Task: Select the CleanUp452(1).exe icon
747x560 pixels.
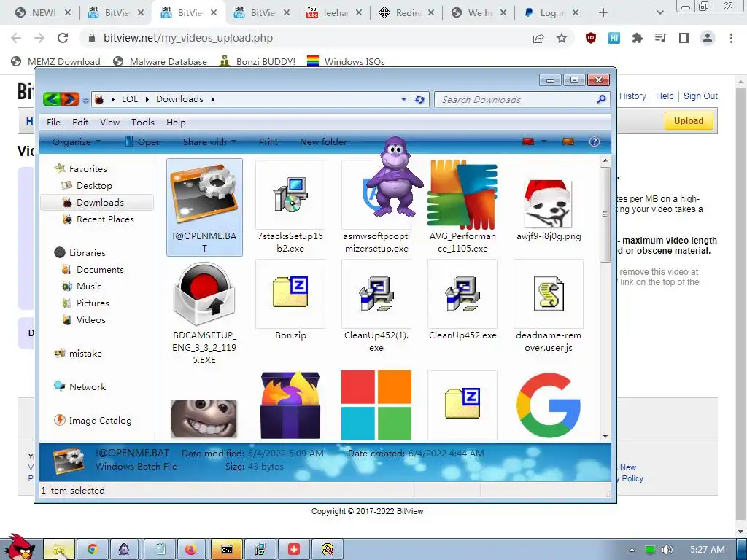Action: tap(376, 294)
